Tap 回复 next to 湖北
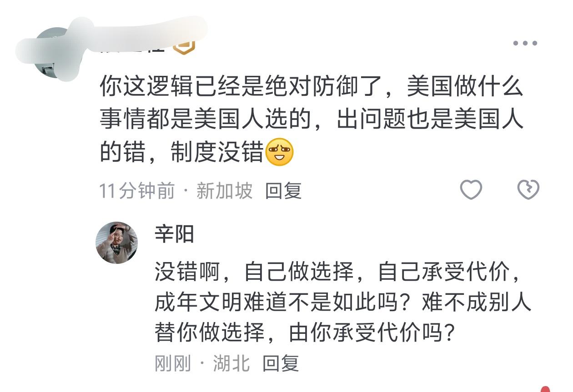The height and width of the screenshot is (392, 573). (x=281, y=363)
